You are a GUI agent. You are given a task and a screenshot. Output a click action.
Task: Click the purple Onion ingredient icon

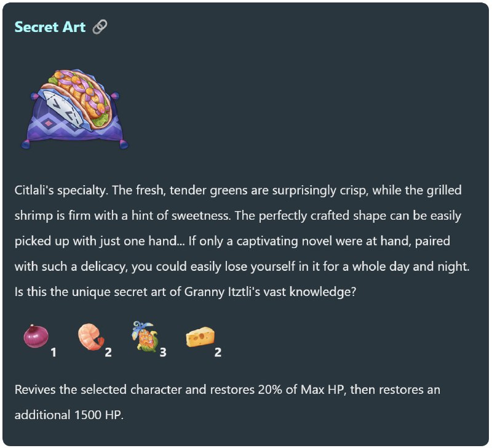click(36, 336)
